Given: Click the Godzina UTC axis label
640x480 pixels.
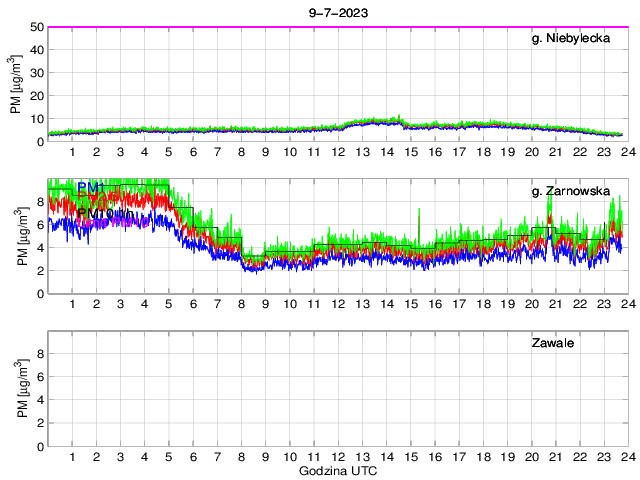Looking at the screenshot, I should (336, 470).
